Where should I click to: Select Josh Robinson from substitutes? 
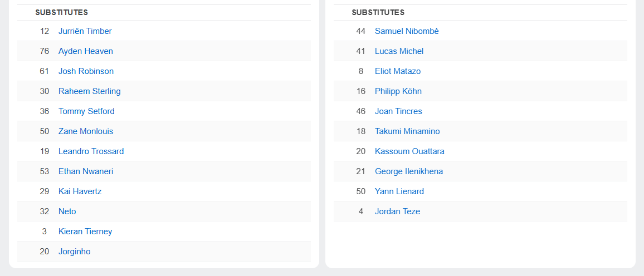pyautogui.click(x=86, y=71)
